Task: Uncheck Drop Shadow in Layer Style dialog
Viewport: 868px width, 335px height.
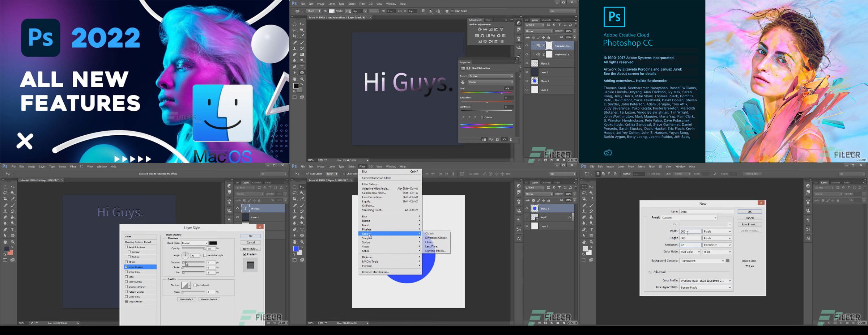Action: pos(127,301)
